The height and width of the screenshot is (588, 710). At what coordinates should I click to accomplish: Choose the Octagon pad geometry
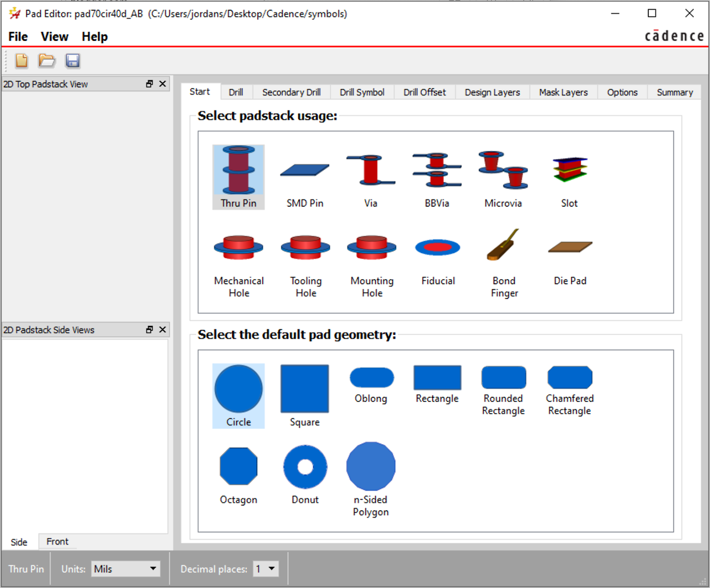(x=239, y=474)
